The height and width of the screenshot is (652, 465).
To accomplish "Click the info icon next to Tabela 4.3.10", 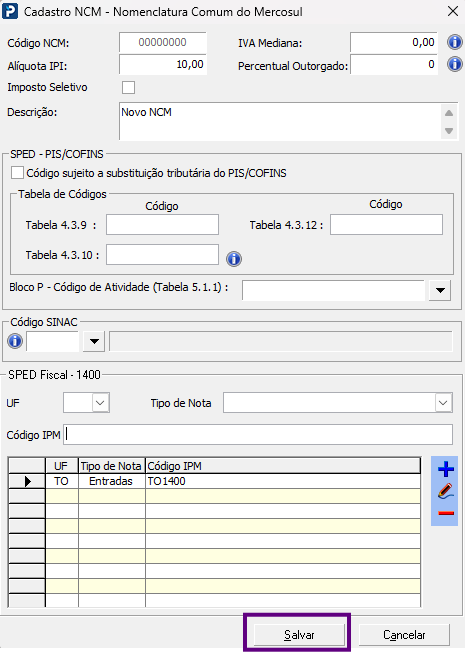I will [234, 259].
